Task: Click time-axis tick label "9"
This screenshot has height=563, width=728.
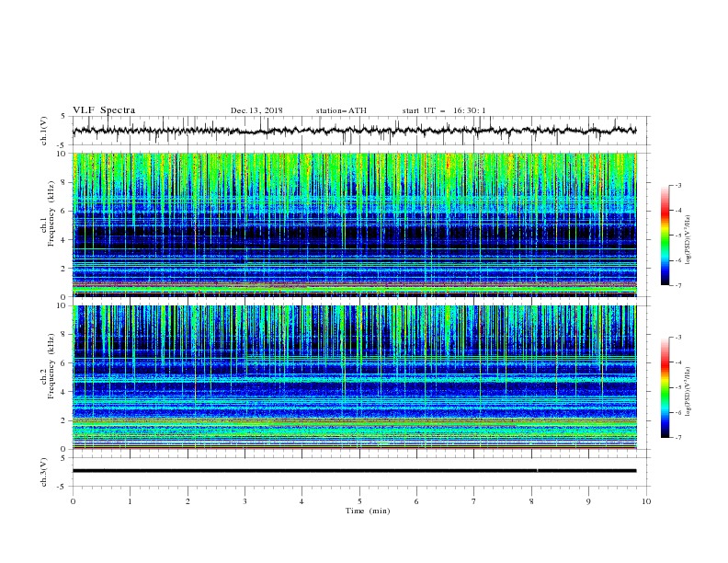Action: point(588,501)
